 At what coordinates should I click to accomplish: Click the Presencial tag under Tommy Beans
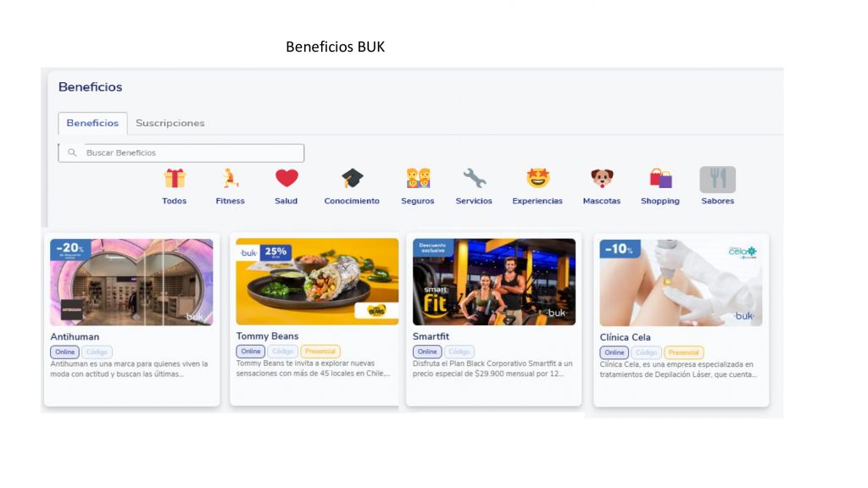pyautogui.click(x=320, y=352)
